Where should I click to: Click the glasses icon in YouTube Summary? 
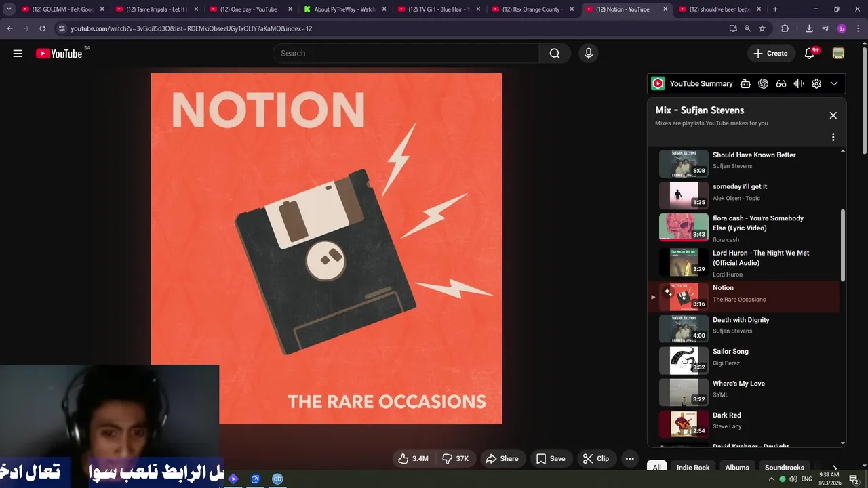(781, 83)
